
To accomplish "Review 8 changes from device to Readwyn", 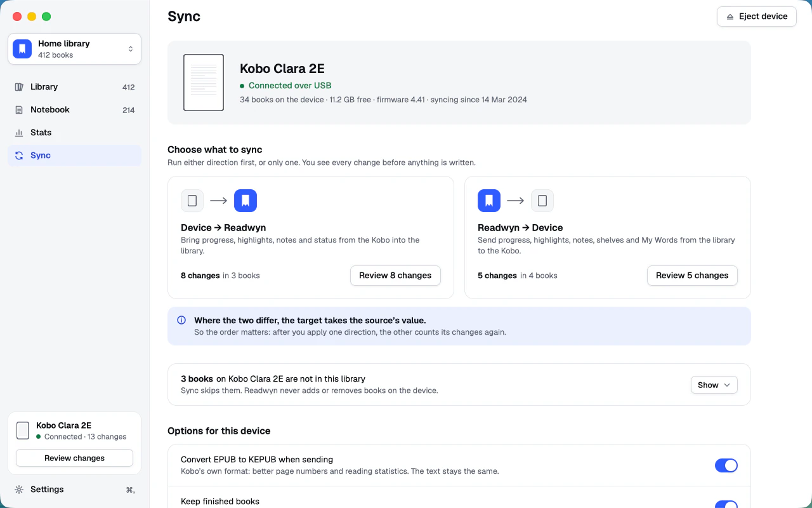I will 395,276.
